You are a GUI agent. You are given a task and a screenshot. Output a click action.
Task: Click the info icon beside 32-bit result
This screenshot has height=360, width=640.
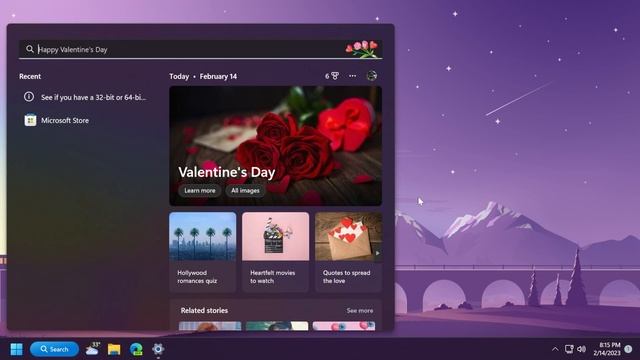coord(29,97)
